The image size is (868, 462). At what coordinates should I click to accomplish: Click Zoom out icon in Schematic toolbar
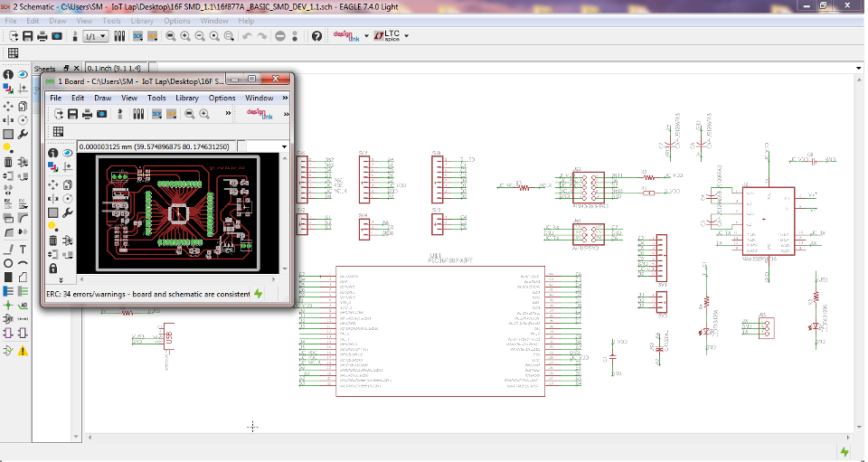click(x=199, y=36)
